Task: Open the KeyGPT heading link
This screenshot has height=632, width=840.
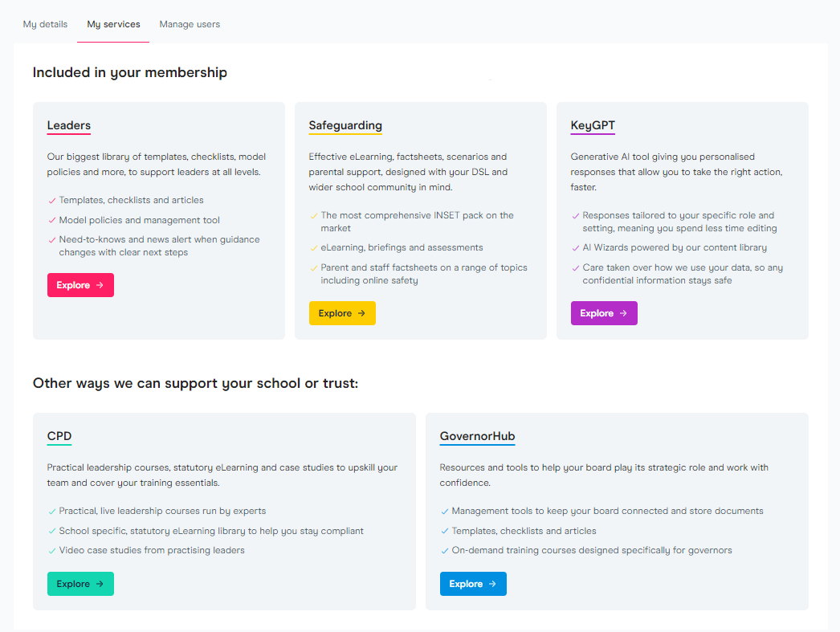Action: pyautogui.click(x=593, y=125)
